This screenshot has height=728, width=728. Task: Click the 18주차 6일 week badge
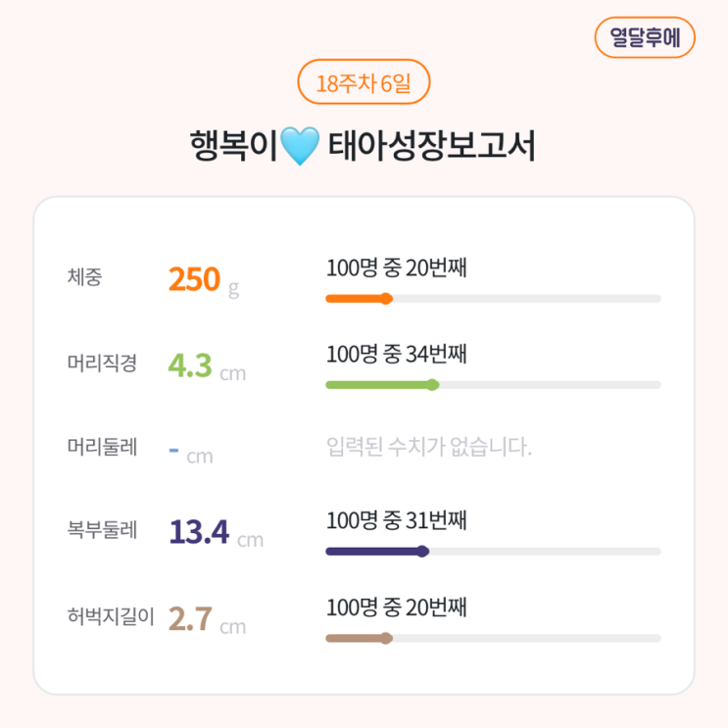pyautogui.click(x=364, y=82)
